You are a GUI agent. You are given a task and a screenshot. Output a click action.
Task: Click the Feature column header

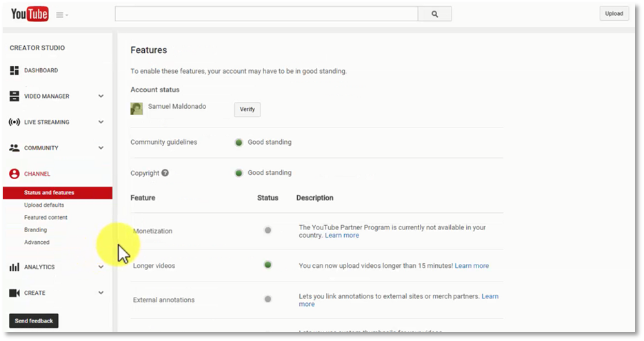pos(143,198)
